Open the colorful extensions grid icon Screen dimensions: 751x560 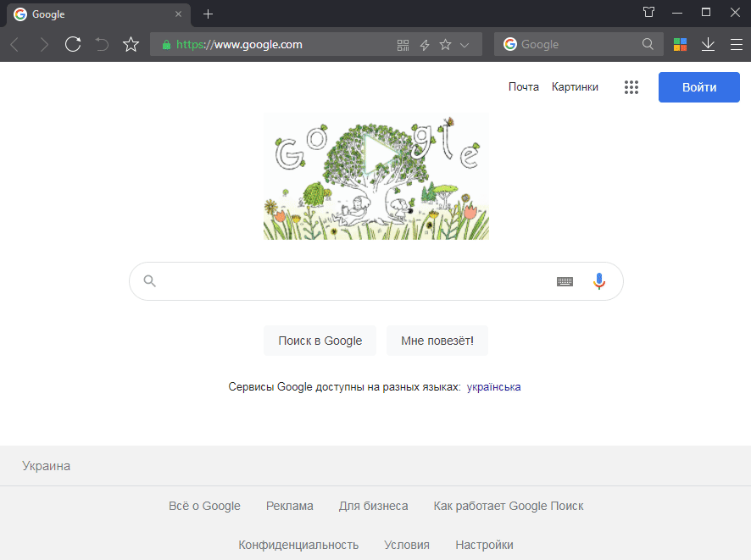pyautogui.click(x=680, y=45)
